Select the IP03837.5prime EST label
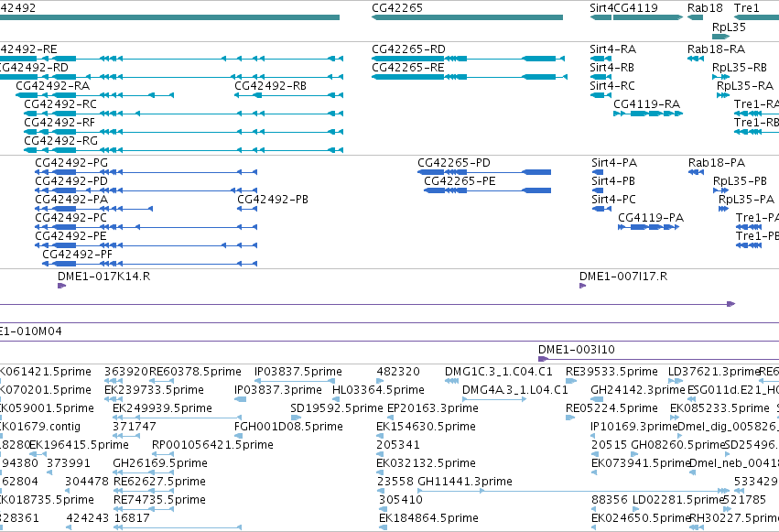The image size is (779, 532). click(298, 372)
